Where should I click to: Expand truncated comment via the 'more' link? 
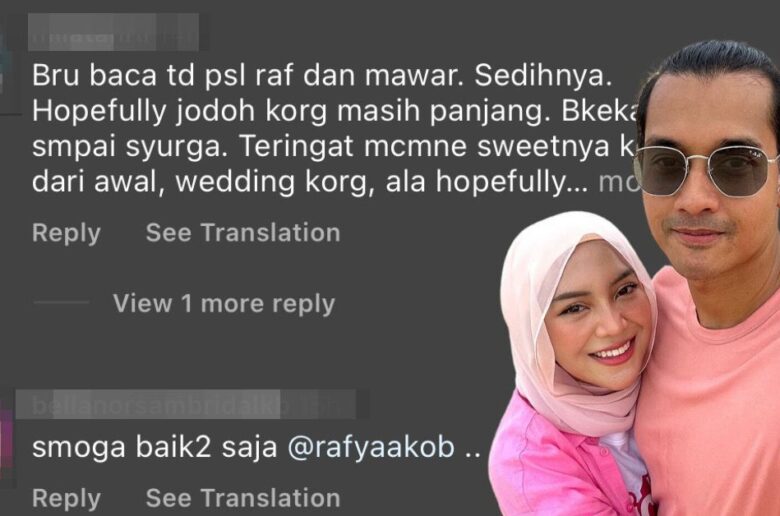618,182
